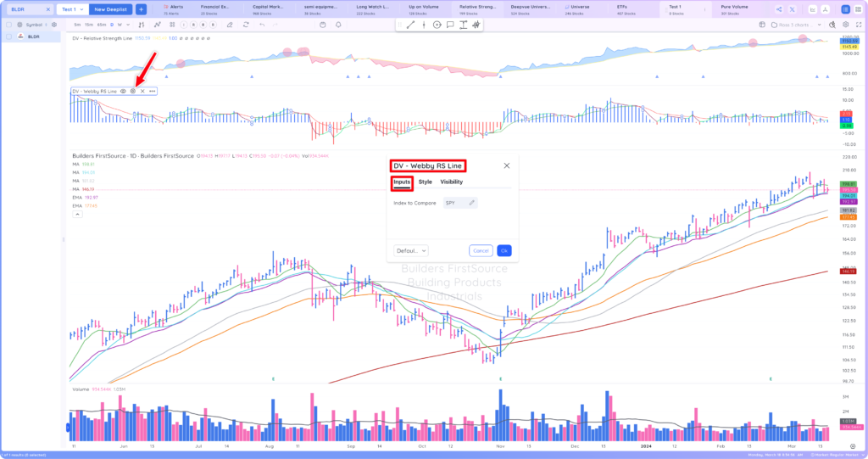Select the D daily timeframe

click(x=112, y=25)
